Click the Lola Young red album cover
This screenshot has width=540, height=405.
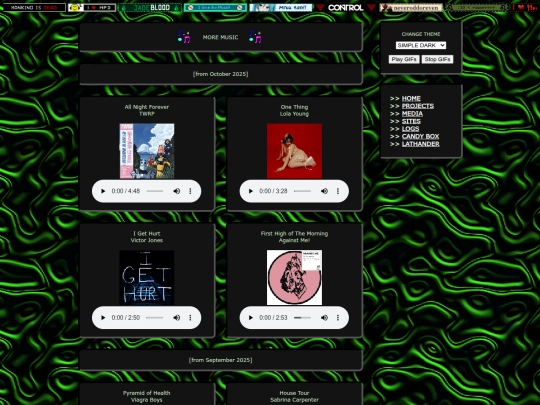pos(294,151)
